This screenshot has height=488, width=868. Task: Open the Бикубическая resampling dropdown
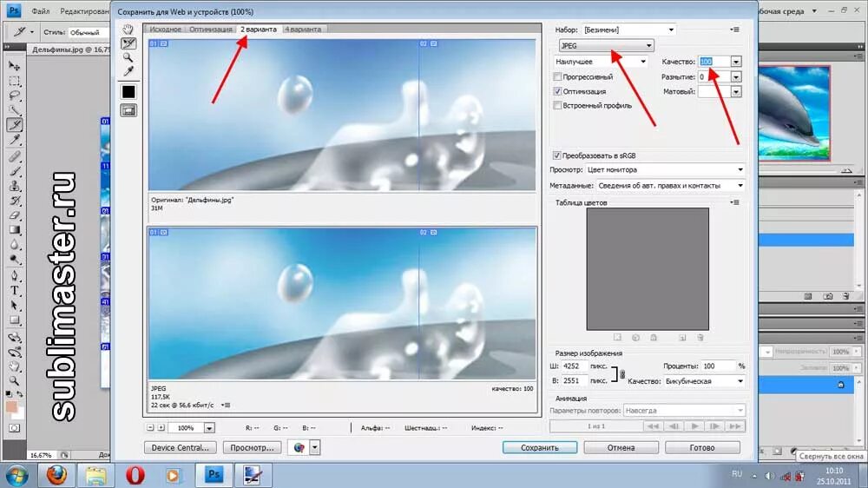click(x=704, y=381)
